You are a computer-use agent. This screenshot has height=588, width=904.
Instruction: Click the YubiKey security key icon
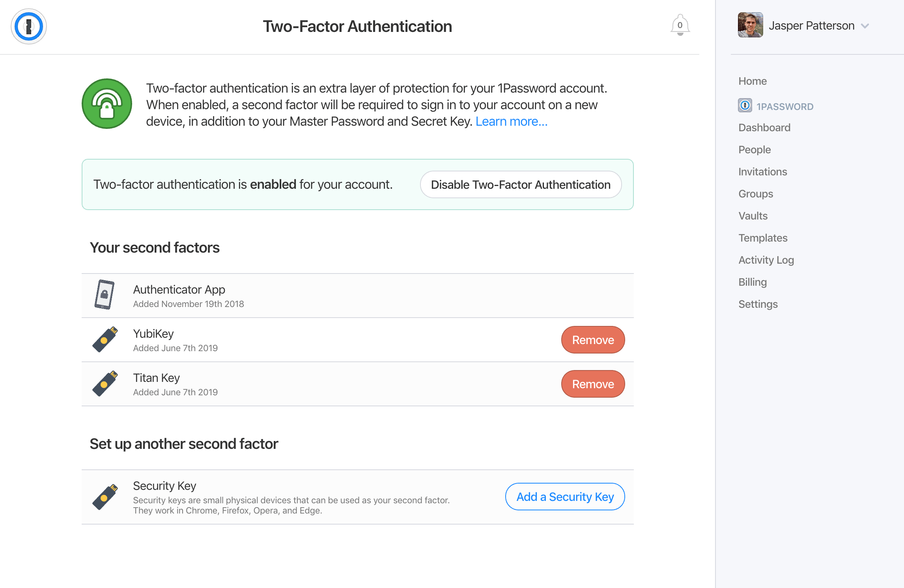[x=105, y=339]
